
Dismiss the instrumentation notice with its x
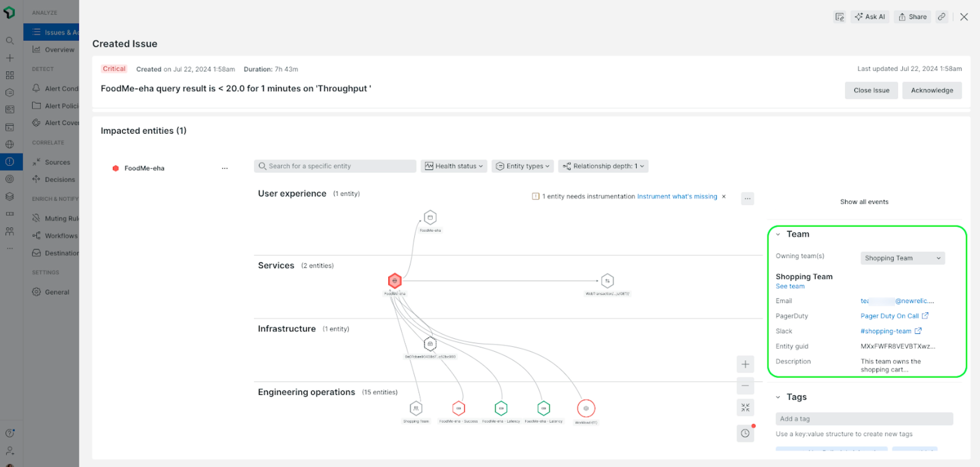[724, 196]
